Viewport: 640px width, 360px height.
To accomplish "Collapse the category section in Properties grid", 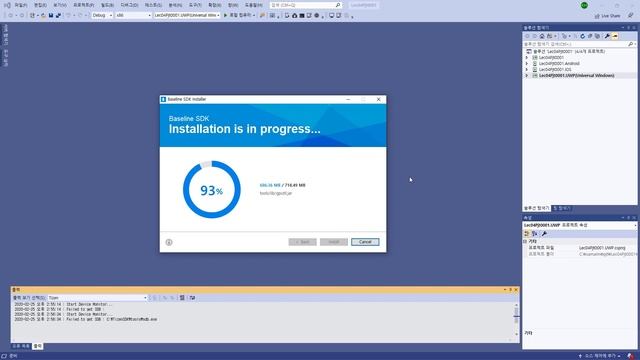I will pos(525,242).
